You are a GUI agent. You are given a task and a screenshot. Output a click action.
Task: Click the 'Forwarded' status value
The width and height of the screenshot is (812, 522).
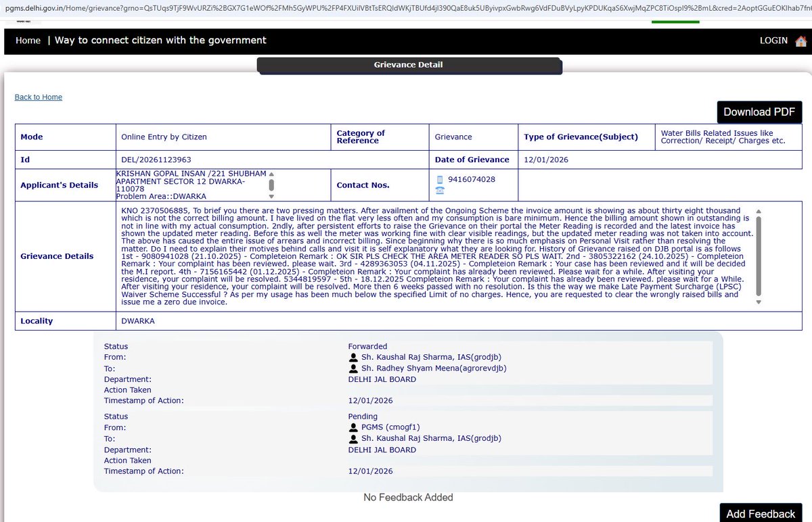click(367, 347)
